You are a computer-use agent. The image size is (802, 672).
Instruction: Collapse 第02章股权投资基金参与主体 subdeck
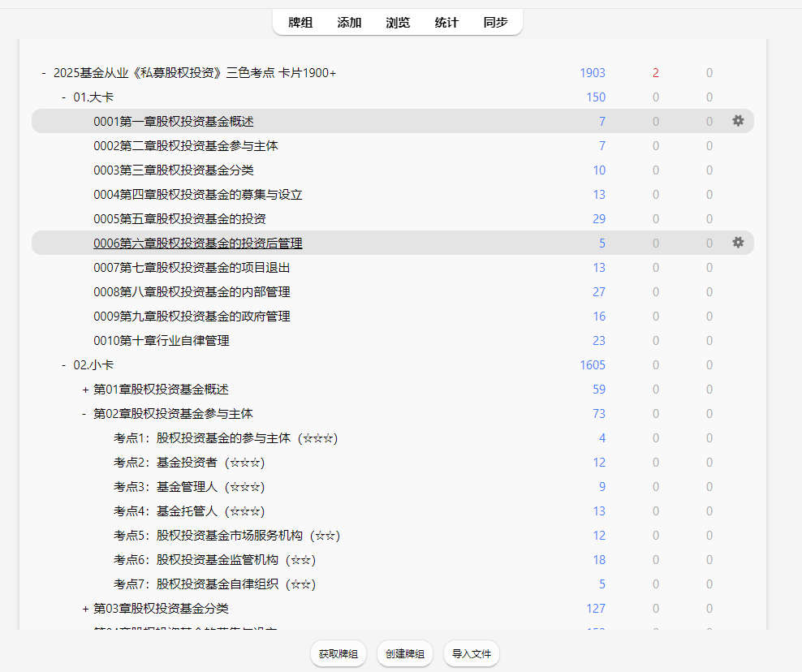click(84, 414)
